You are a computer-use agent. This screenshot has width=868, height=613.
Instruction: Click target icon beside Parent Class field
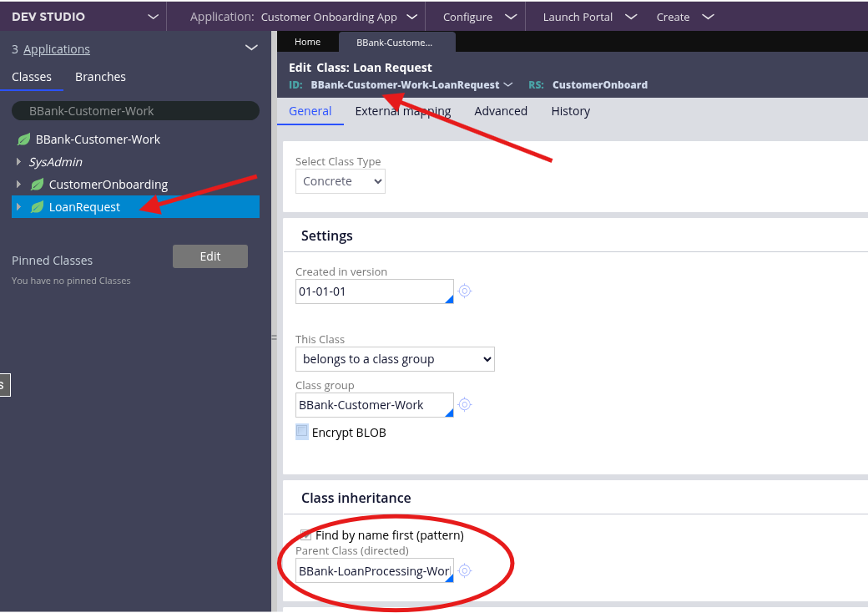465,571
